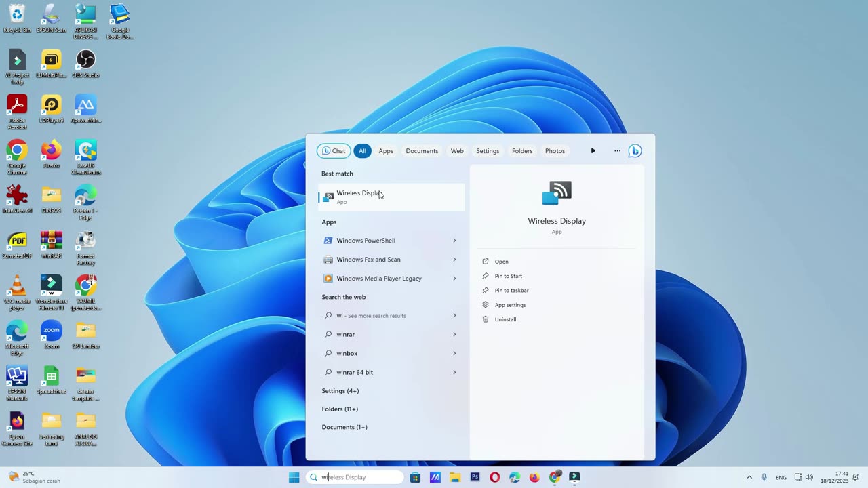
Task: Select the winrar web search suggestion
Action: click(391, 335)
